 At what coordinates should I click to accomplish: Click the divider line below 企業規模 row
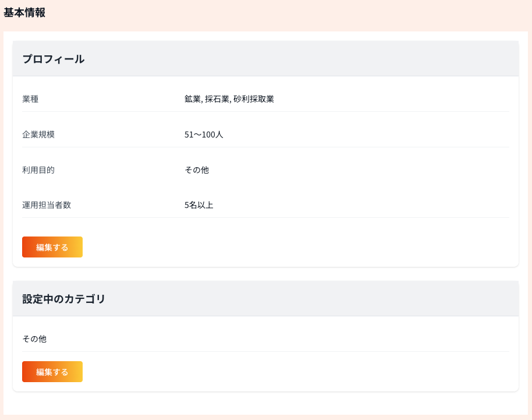265,147
